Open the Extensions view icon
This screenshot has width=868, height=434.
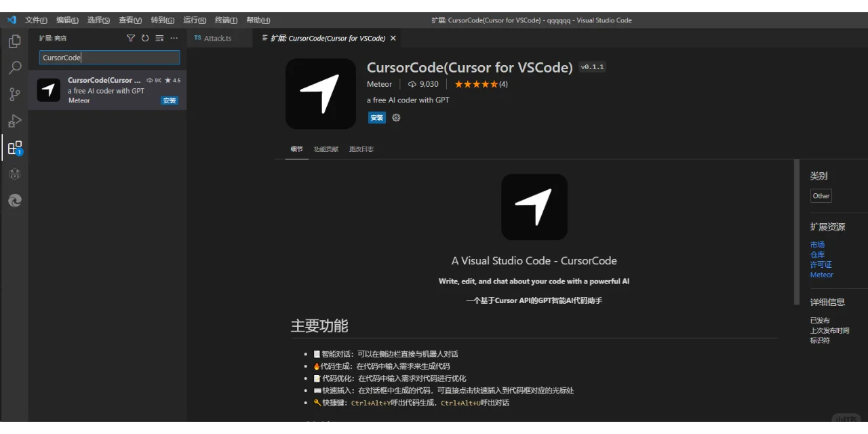[14, 148]
